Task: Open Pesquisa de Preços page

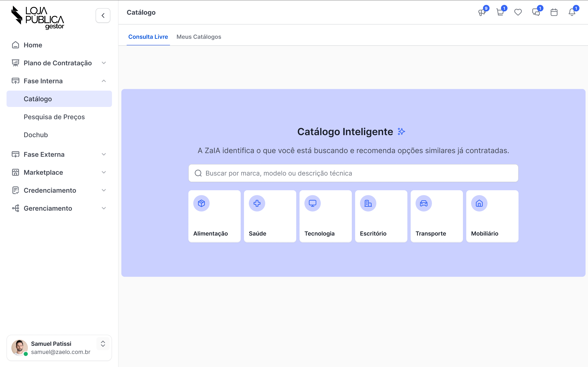Action: [54, 117]
